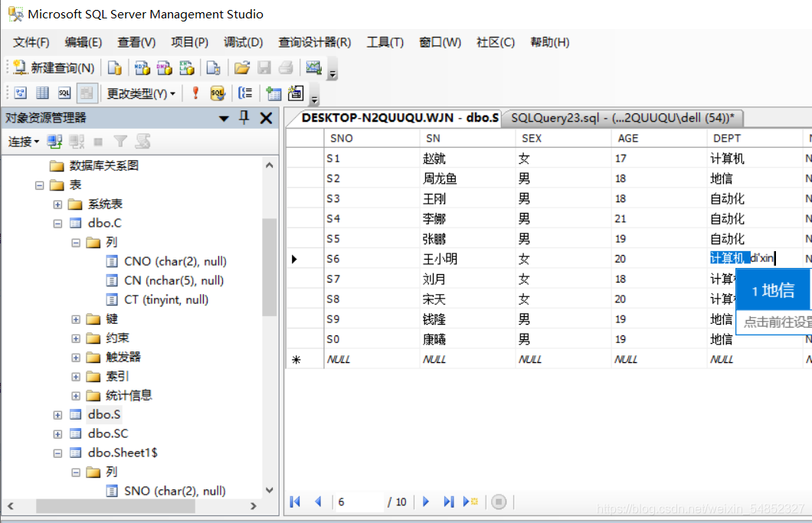Open the 工具(T) menu

click(385, 42)
